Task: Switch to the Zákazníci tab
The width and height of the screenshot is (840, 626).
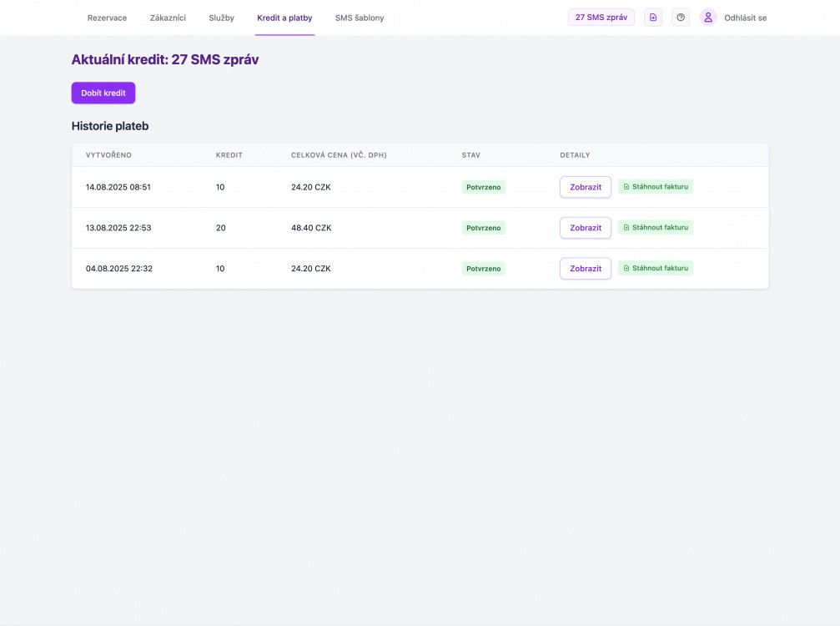Action: click(168, 18)
